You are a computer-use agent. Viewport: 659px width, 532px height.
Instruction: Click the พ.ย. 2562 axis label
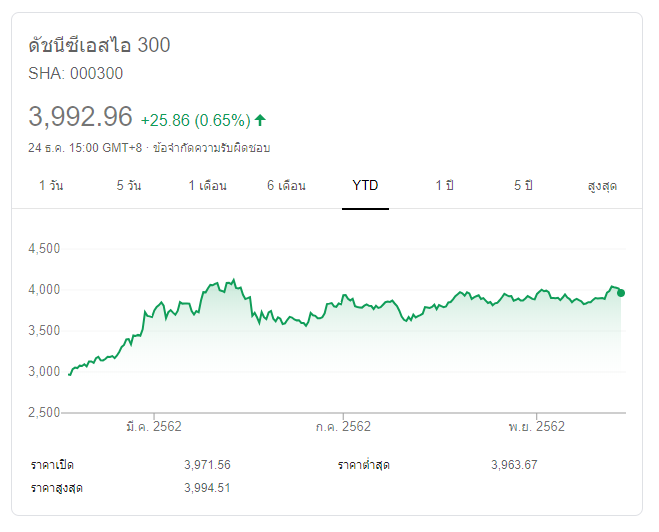[537, 426]
